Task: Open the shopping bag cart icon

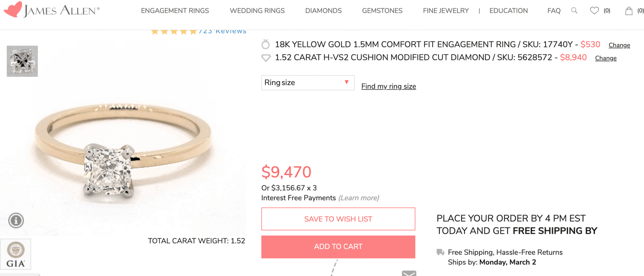Action: [629, 10]
